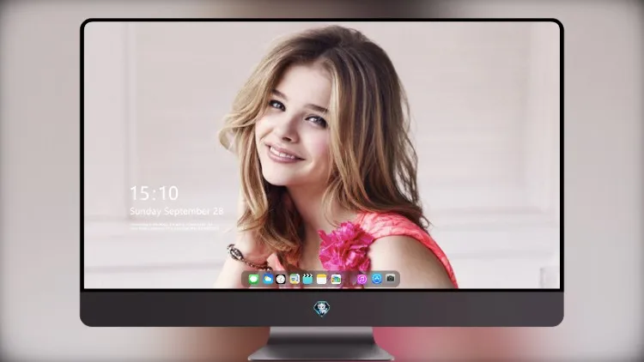The image size is (644, 362).
Task: Launch the Camera app from the dock
Action: tap(391, 279)
